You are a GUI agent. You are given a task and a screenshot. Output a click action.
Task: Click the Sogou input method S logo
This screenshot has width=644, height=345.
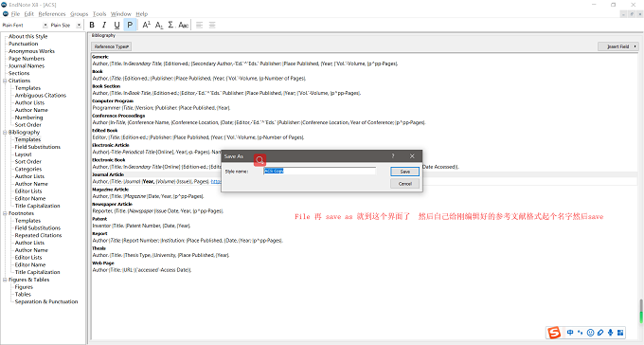point(554,333)
